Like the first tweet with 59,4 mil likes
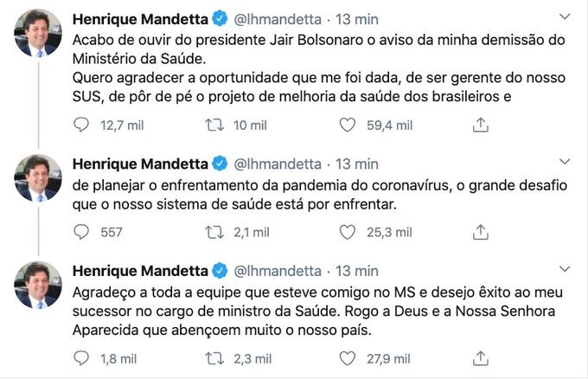Image resolution: width=588 pixels, height=379 pixels. click(348, 125)
